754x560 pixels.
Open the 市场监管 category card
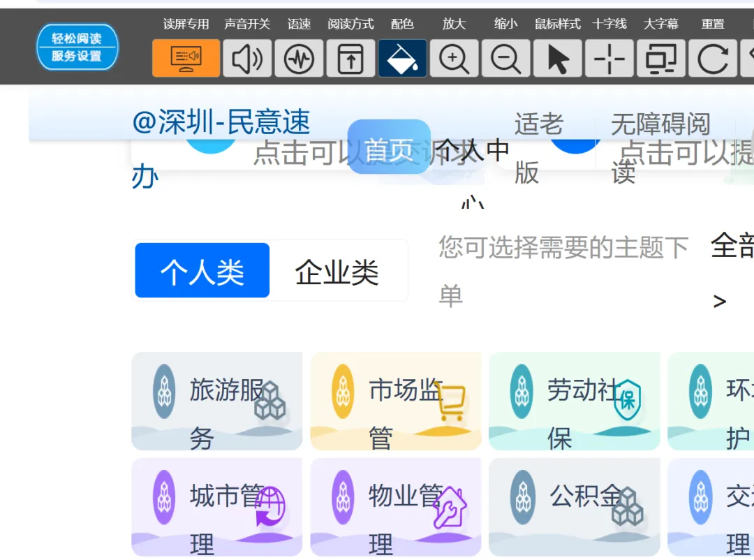(x=396, y=401)
